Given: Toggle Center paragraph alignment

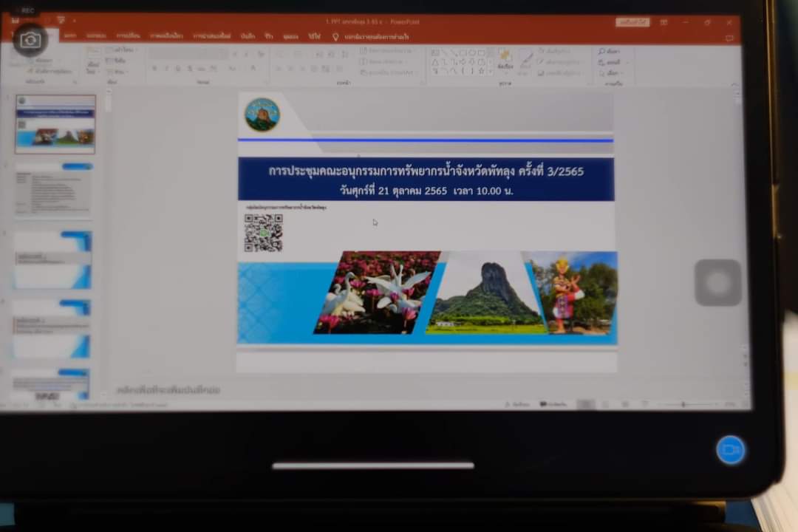Looking at the screenshot, I should 290,68.
